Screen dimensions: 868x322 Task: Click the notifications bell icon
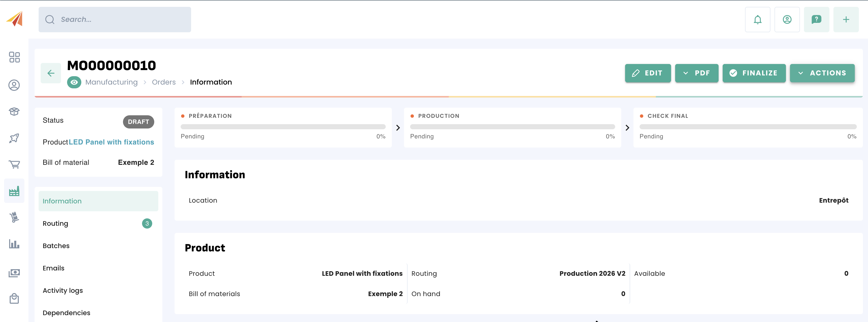pos(757,20)
